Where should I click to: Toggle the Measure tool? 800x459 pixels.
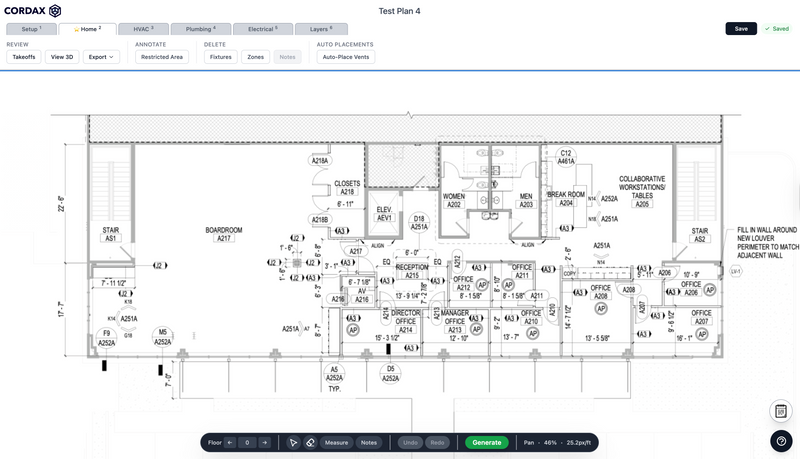point(336,442)
